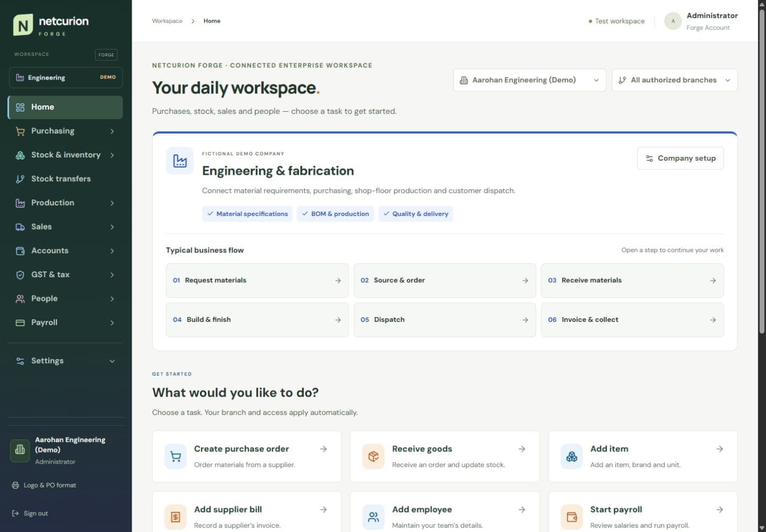The width and height of the screenshot is (766, 532).
Task: Expand the Payroll menu chevron
Action: [112, 322]
